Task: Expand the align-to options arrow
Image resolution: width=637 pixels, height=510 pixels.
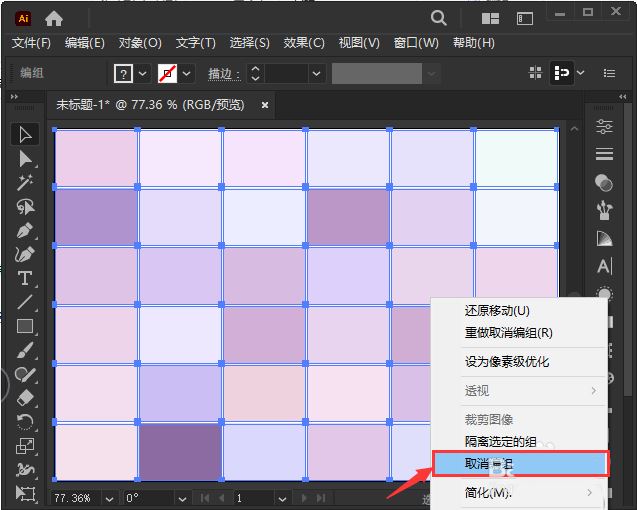Action: tap(581, 73)
